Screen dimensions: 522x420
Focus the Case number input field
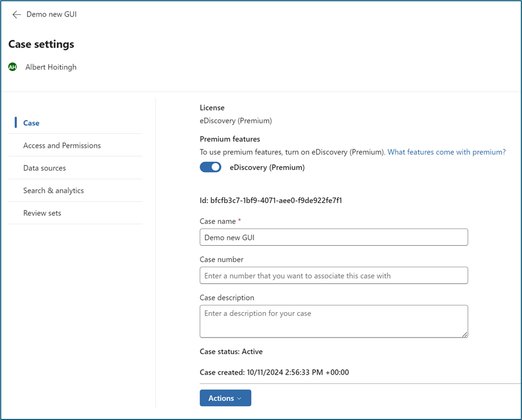point(333,276)
